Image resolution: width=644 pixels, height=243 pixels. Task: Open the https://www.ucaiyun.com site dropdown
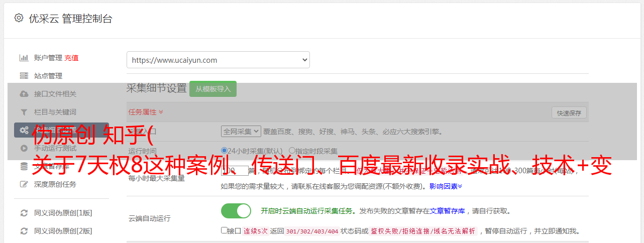coord(218,60)
